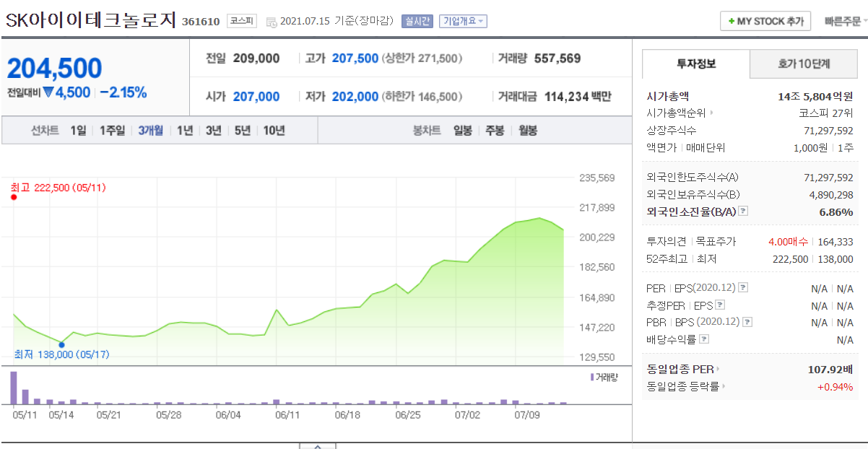Click the 거래량 value 557,569
Screen dimensions: 868x449
pos(557,58)
